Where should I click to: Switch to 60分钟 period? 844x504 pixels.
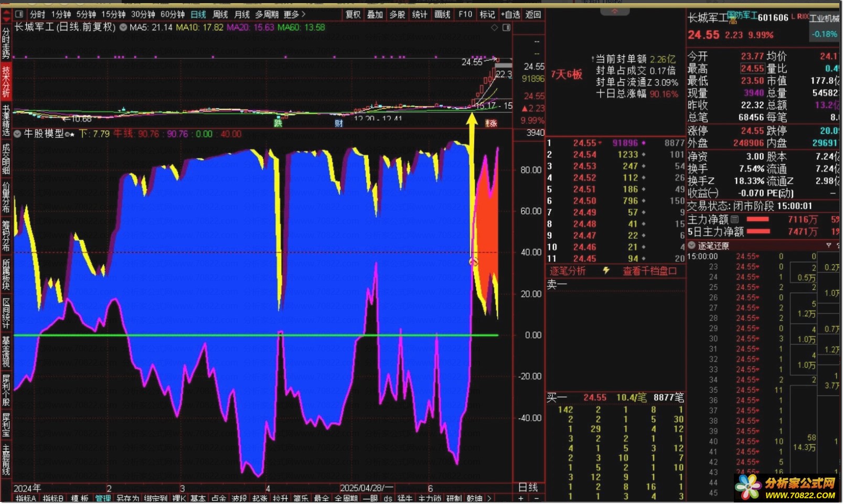point(173,14)
